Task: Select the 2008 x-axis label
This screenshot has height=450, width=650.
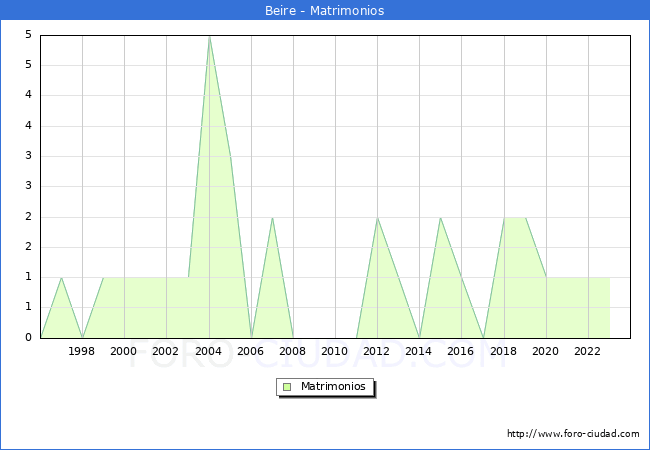Action: coord(293,351)
